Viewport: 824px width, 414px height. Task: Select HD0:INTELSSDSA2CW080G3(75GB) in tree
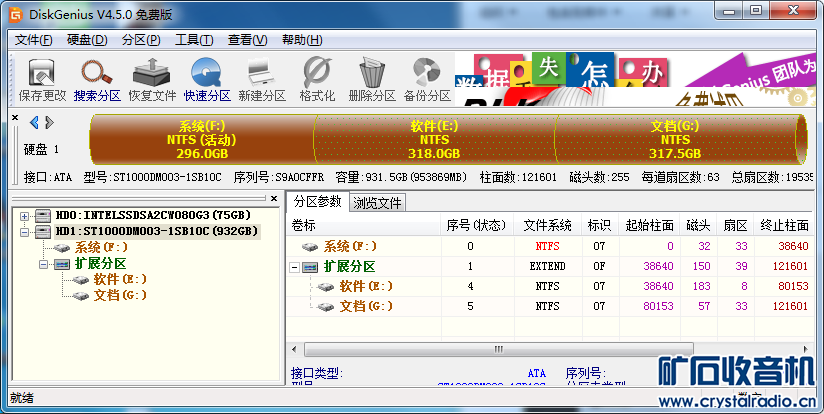click(x=153, y=215)
